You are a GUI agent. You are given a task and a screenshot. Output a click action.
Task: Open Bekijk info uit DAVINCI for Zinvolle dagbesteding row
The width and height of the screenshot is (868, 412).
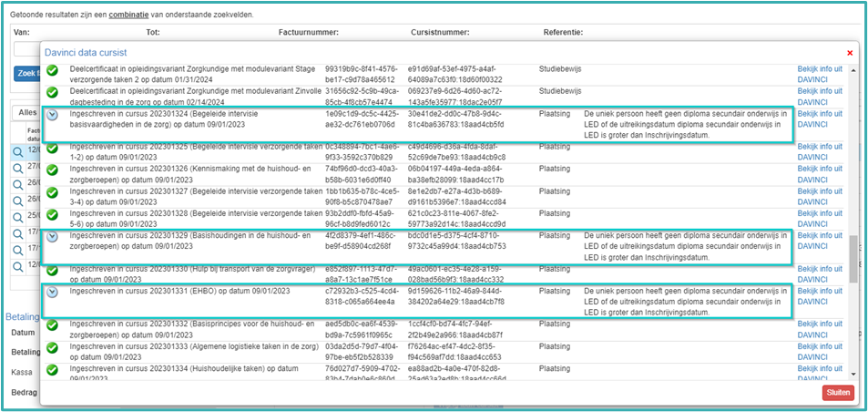[820, 97]
